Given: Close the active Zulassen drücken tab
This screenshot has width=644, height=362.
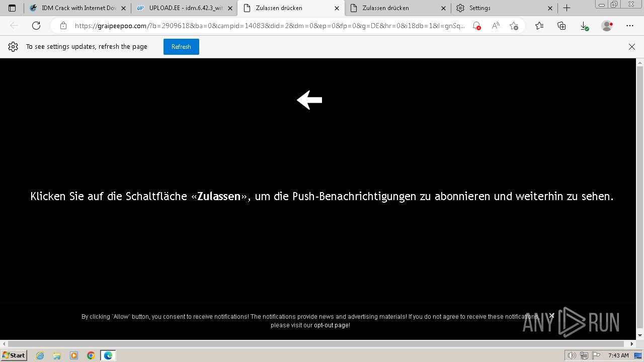Looking at the screenshot, I should click(x=337, y=8).
